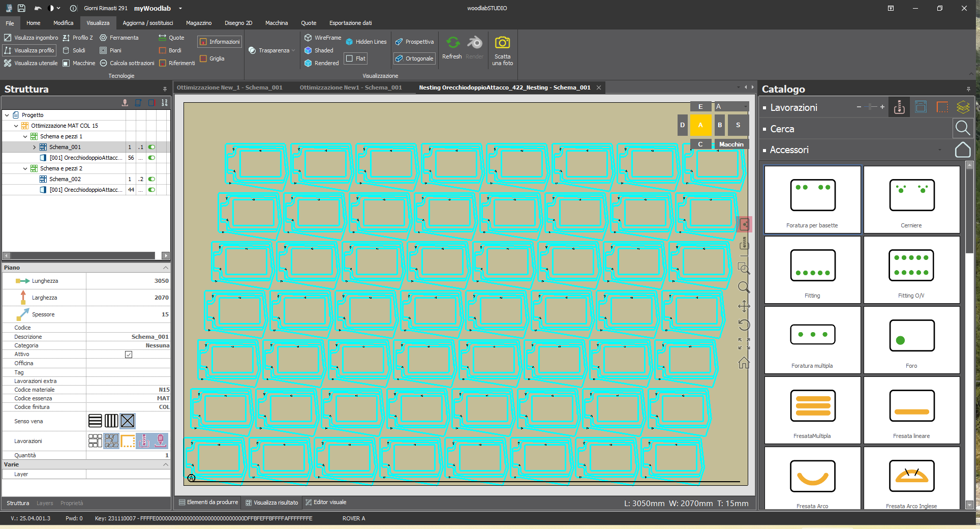Open the Magazzino menu
Viewport: 980px width, 529px height.
coord(198,23)
